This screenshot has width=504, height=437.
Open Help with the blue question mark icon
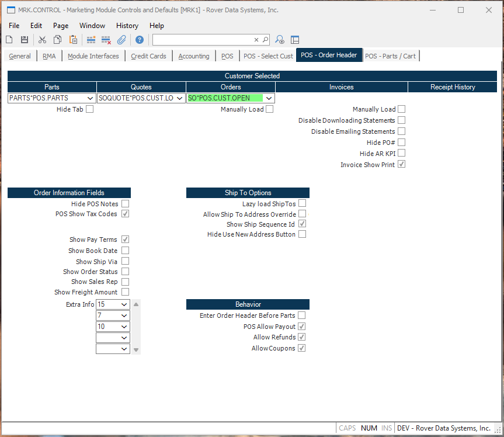(138, 39)
